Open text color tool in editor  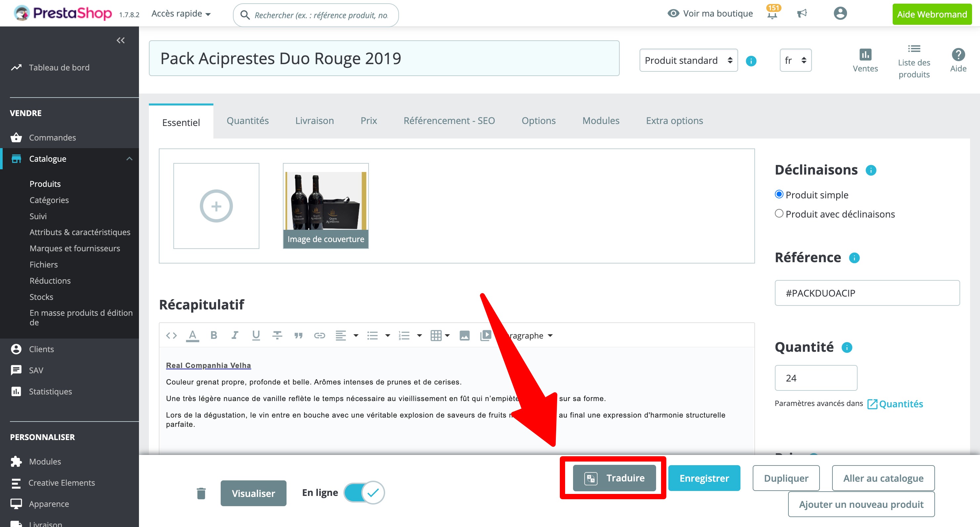pyautogui.click(x=193, y=335)
